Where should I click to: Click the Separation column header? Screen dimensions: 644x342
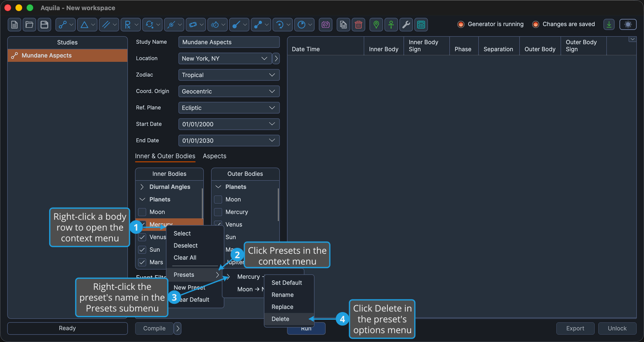(x=498, y=46)
